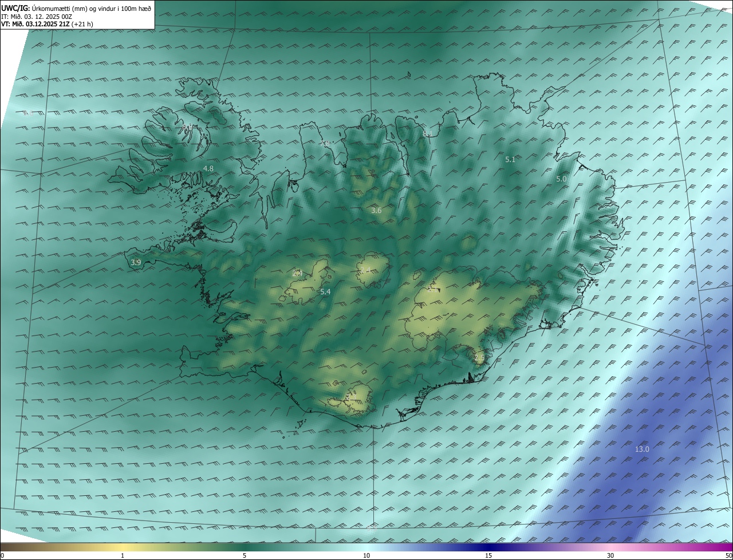Click the 5.0 value near the east coast
733x560 pixels.
[x=562, y=179]
